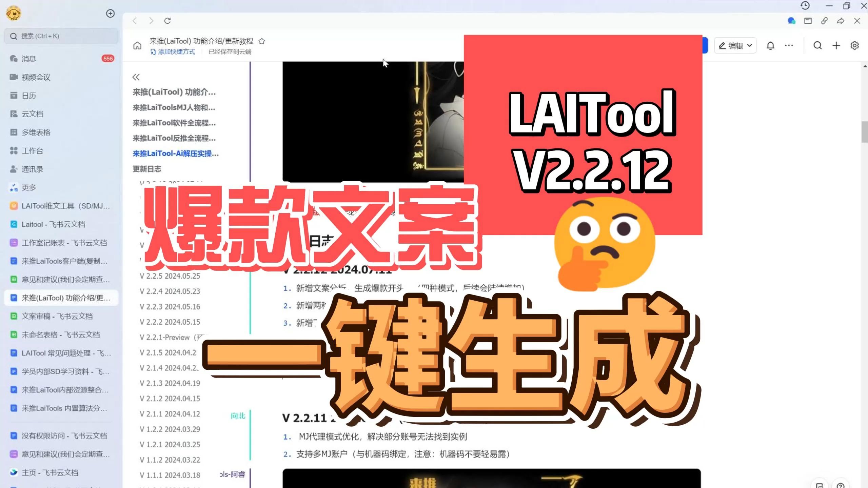Click the share arrow icon
The width and height of the screenshot is (868, 488).
841,21
